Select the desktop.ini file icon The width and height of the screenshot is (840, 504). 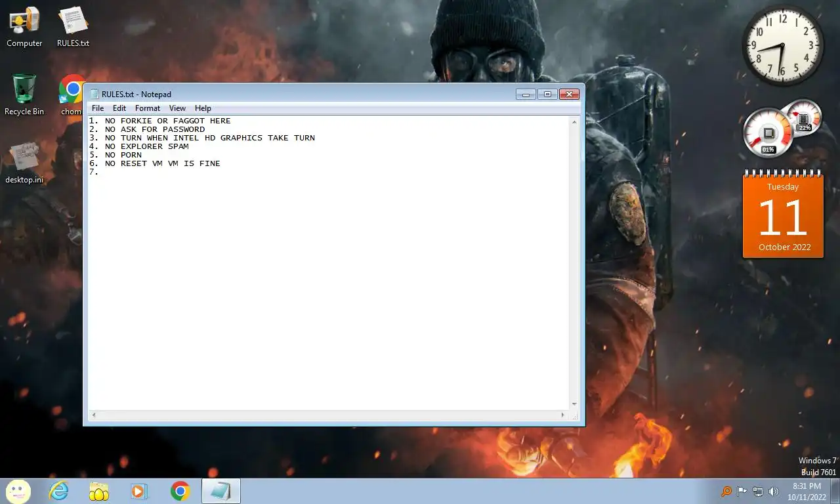coord(24,163)
